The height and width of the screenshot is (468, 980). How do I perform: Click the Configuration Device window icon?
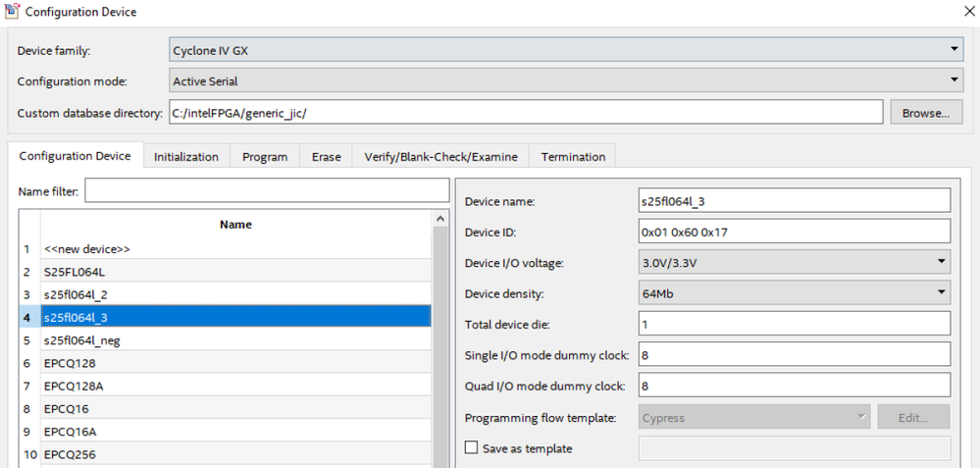[12, 12]
